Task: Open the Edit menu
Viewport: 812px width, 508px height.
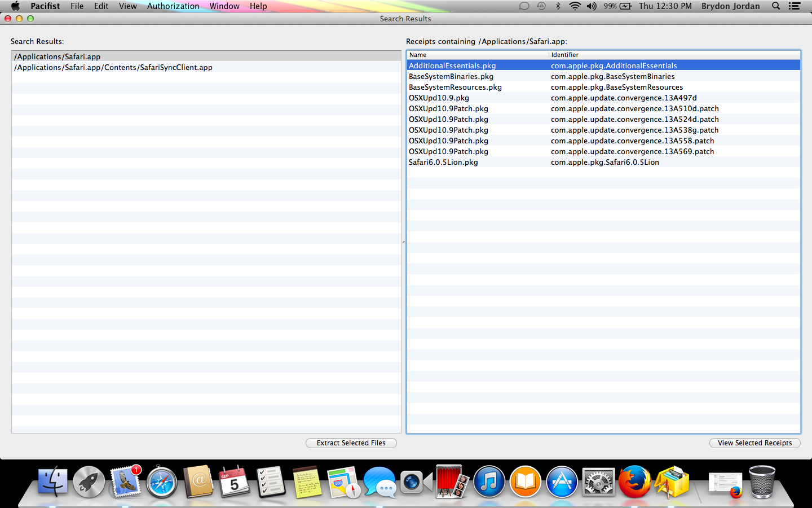Action: point(101,6)
